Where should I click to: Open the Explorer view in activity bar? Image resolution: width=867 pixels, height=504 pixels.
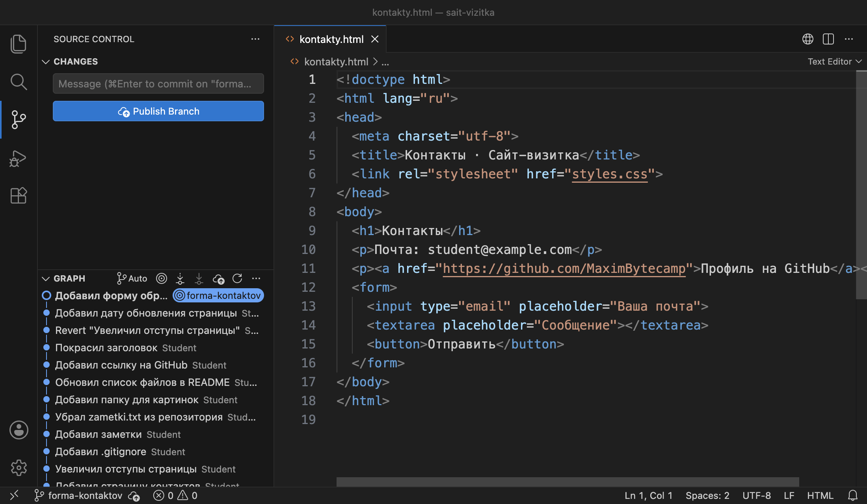pyautogui.click(x=19, y=44)
